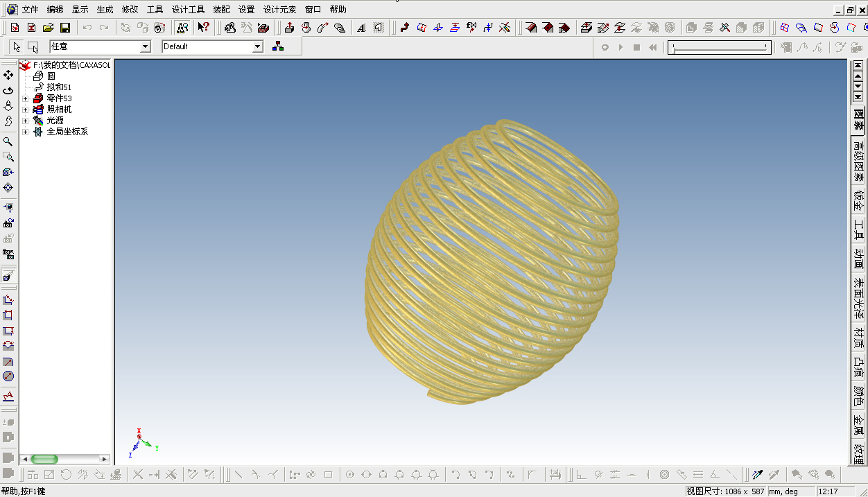The image size is (868, 497).
Task: Open the 文件 menu
Action: click(x=31, y=10)
